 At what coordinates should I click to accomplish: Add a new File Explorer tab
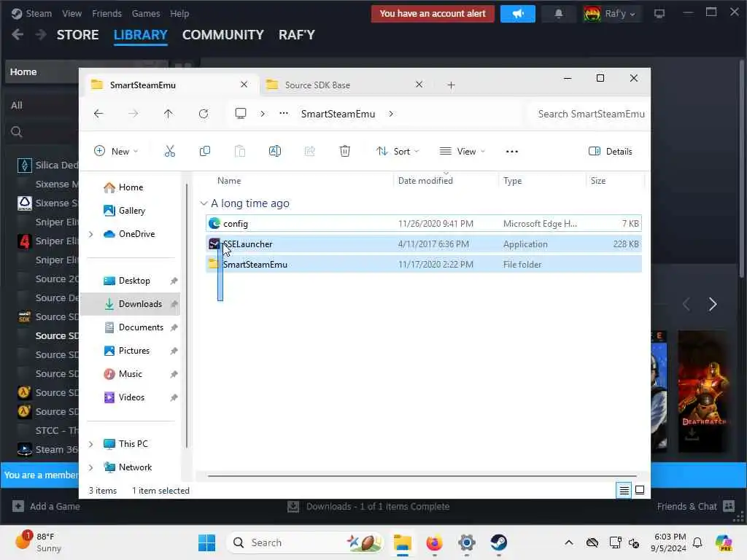pos(451,85)
